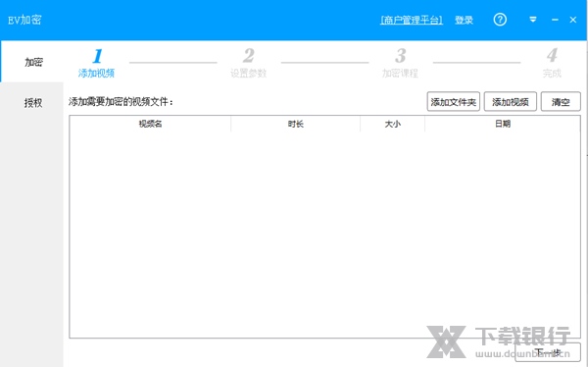The image size is (588, 367).
Task: Click the 添加视频 button
Action: click(511, 102)
